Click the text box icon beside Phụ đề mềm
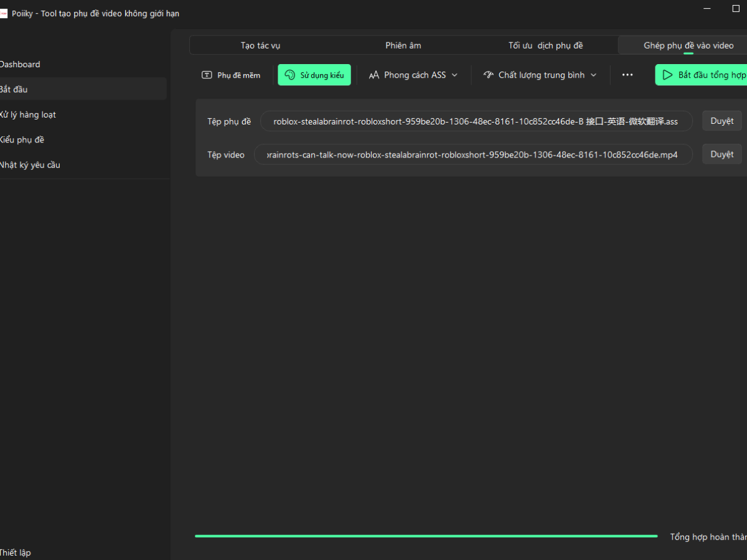Viewport: 747px width, 560px height. (x=207, y=75)
